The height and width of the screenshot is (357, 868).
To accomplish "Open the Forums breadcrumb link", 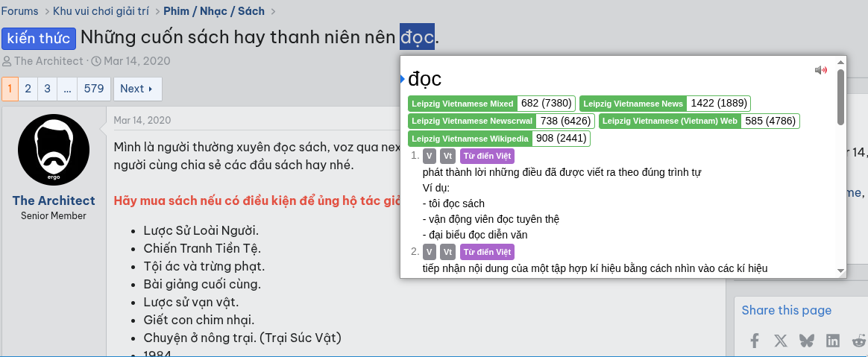I will (20, 11).
